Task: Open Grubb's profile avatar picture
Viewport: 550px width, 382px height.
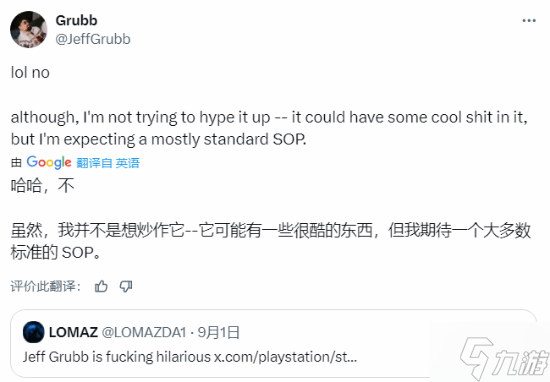Action: click(x=28, y=29)
